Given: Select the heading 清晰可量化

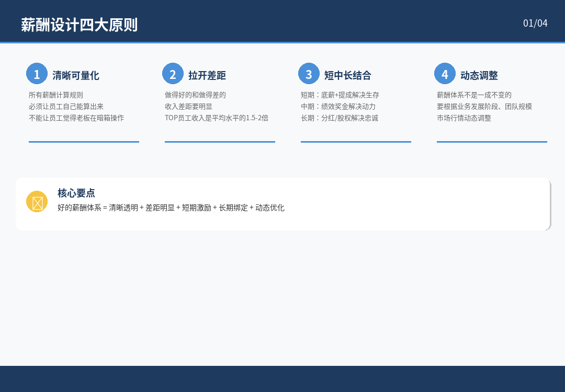Looking at the screenshot, I should click(76, 75).
